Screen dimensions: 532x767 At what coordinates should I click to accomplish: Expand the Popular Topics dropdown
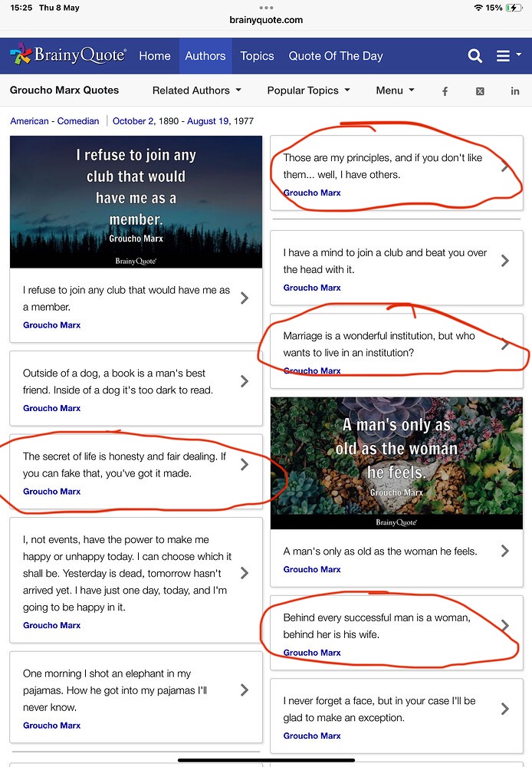[x=308, y=91]
